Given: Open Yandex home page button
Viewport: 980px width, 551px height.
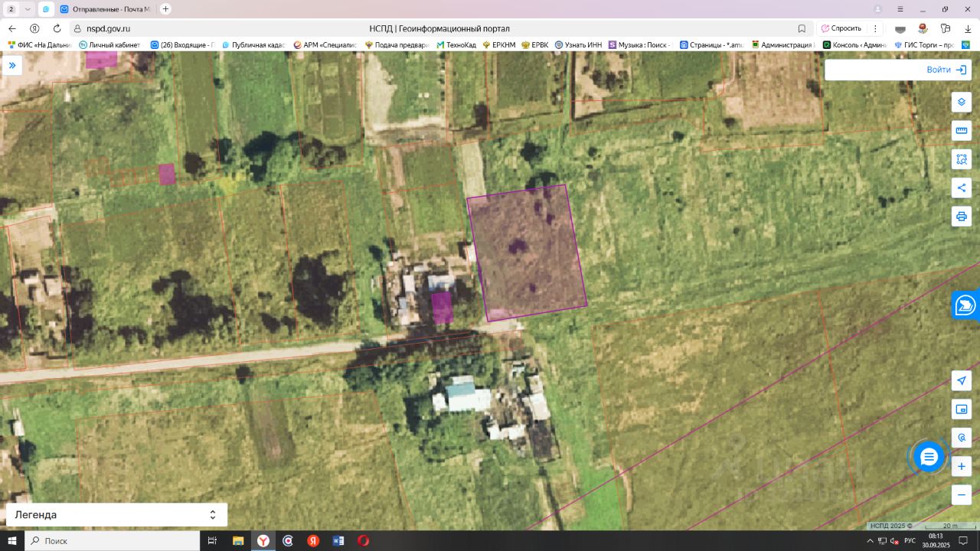Looking at the screenshot, I should coord(34,28).
